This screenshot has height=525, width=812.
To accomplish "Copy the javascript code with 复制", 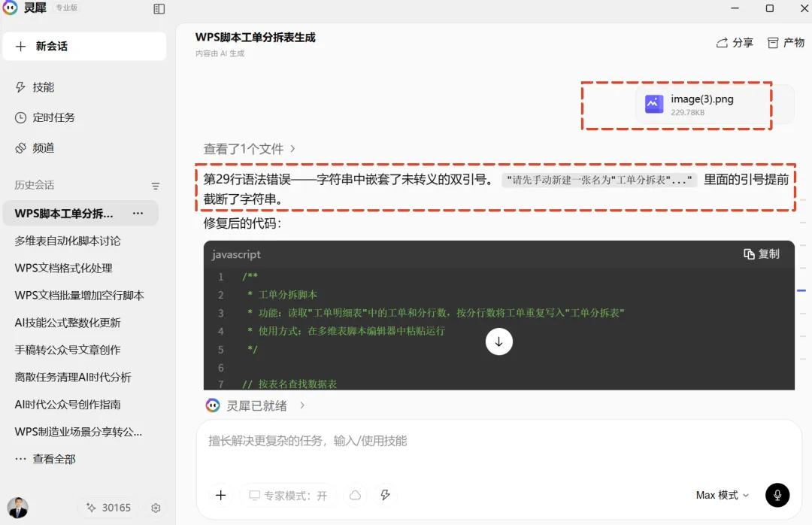I will click(x=761, y=254).
